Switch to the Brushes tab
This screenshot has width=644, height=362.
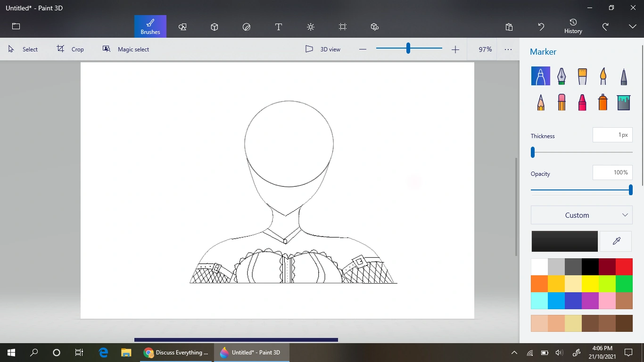tap(150, 27)
